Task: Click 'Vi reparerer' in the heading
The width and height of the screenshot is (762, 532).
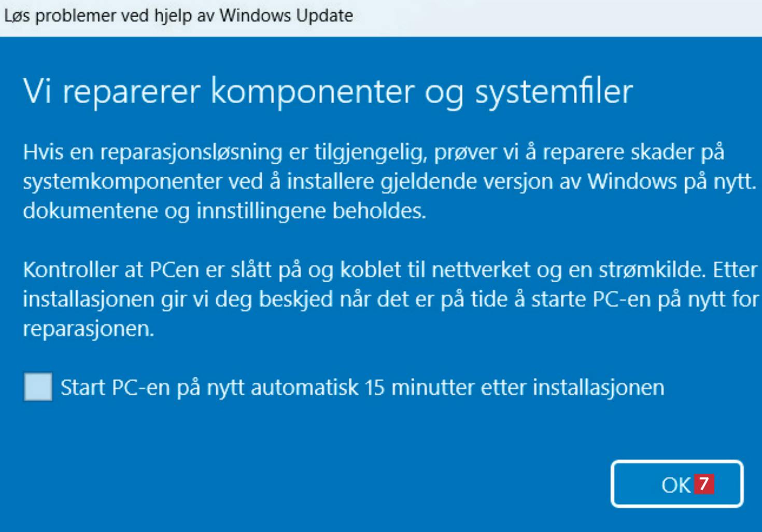Action: point(111,92)
